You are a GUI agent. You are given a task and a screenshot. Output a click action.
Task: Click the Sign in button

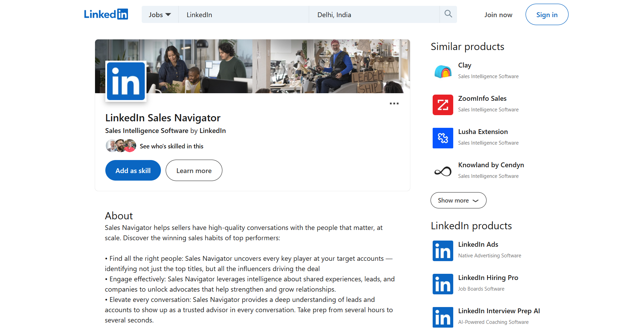[547, 14]
